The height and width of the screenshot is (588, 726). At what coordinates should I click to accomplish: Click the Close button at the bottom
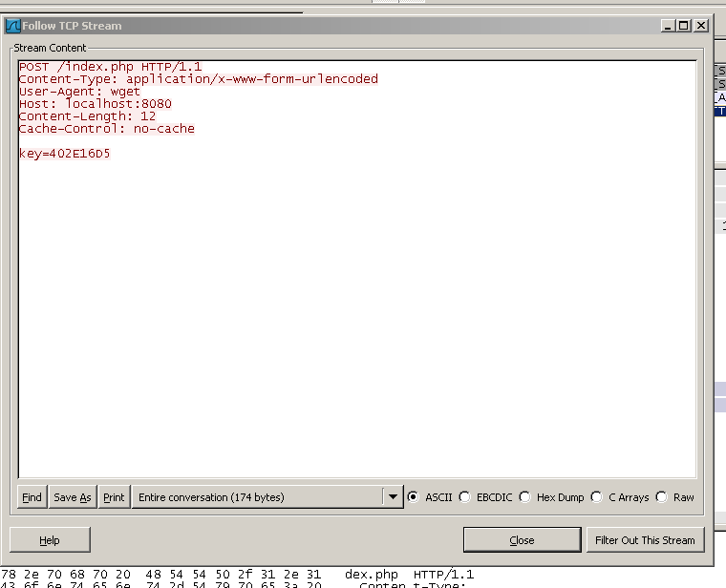pos(522,540)
